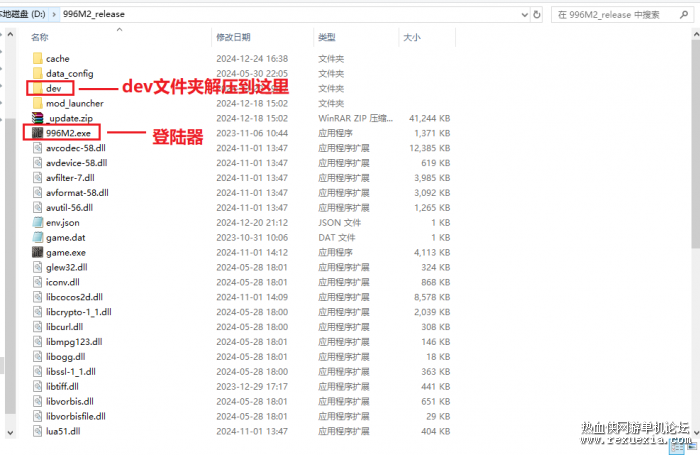This screenshot has width=700, height=455.
Task: Click the data_config folder icon
Action: point(38,73)
